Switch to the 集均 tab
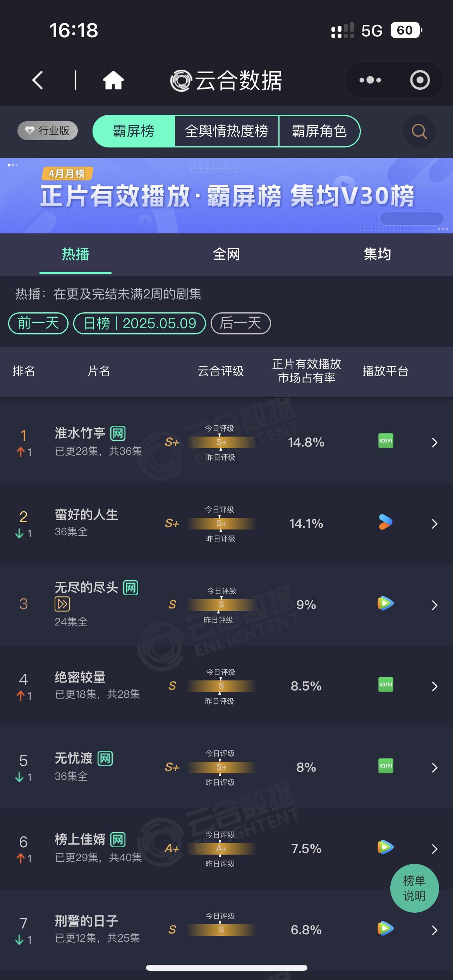453x980 pixels. (377, 254)
